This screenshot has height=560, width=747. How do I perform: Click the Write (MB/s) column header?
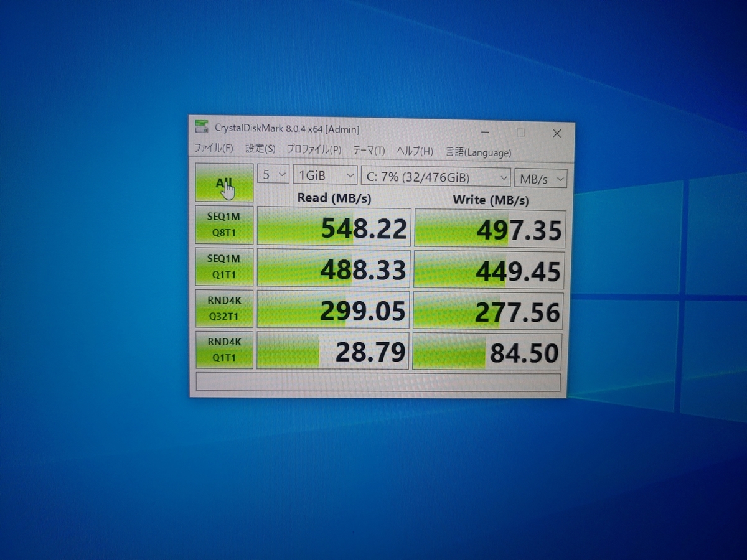[x=491, y=200]
